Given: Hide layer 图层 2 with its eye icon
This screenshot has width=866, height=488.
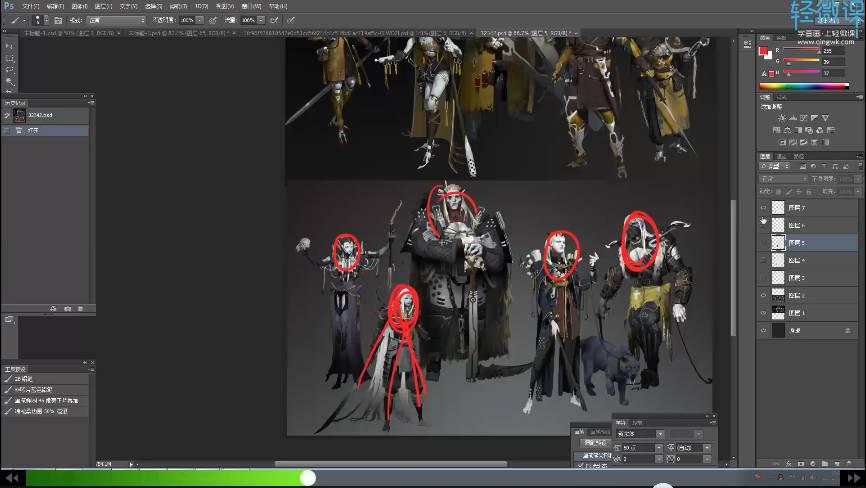Looking at the screenshot, I should tap(763, 295).
